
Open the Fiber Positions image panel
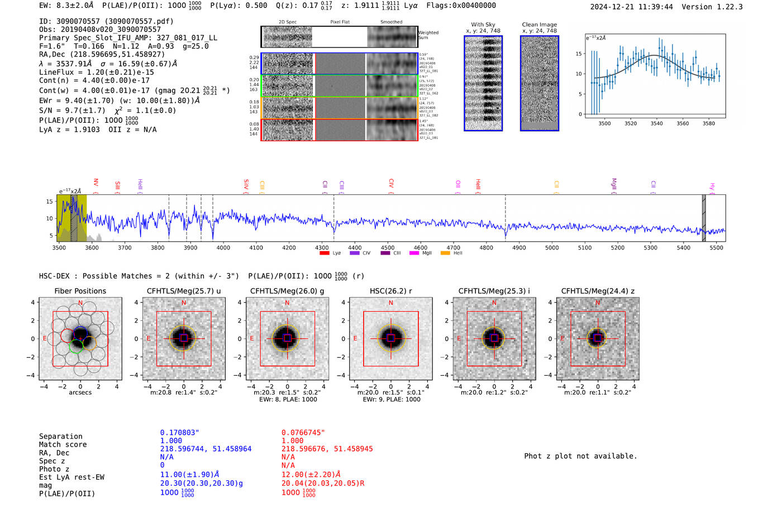click(x=80, y=338)
